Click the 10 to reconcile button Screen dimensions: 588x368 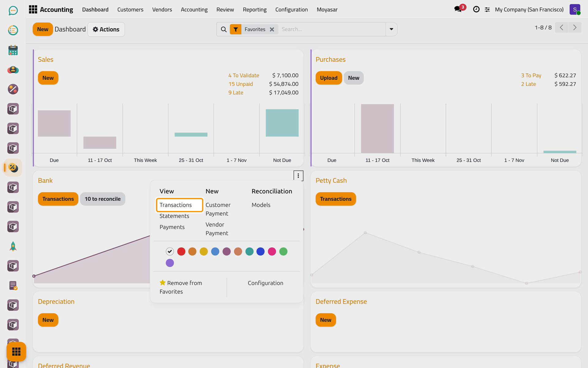click(x=103, y=199)
